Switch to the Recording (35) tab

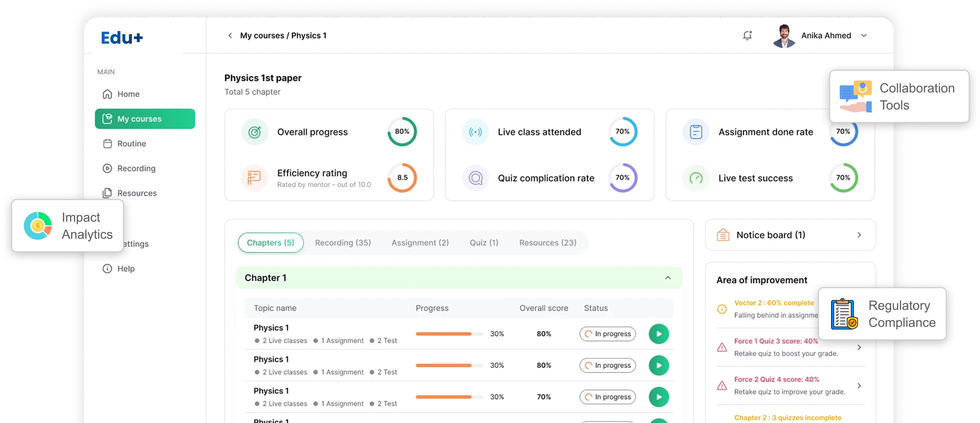tap(342, 243)
